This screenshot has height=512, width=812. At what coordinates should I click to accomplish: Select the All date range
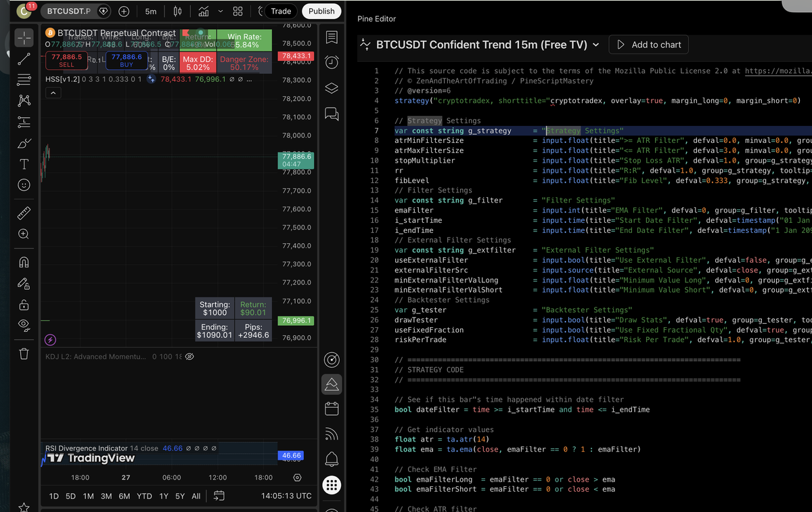pos(196,496)
